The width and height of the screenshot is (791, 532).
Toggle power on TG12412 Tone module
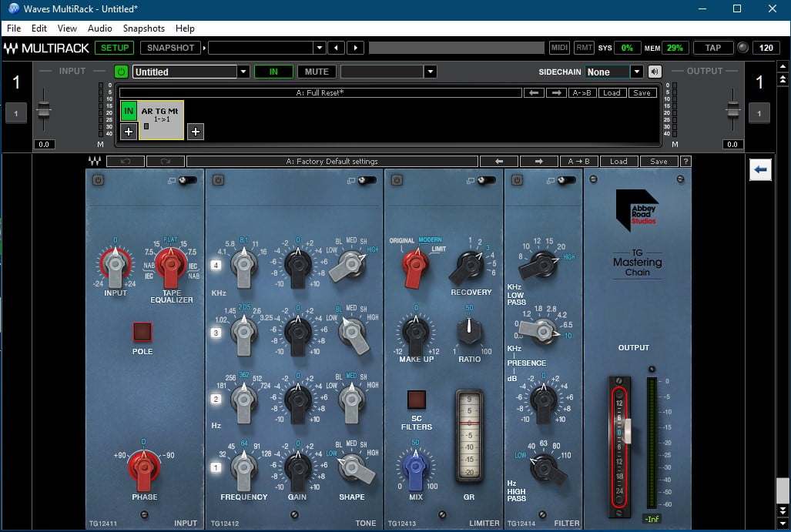pos(218,180)
